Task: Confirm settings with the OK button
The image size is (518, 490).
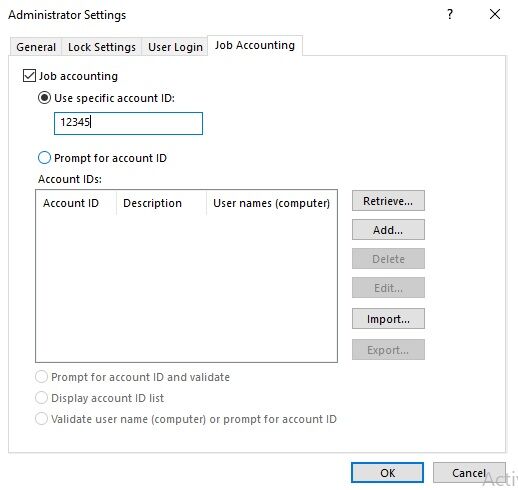Action: coord(387,473)
